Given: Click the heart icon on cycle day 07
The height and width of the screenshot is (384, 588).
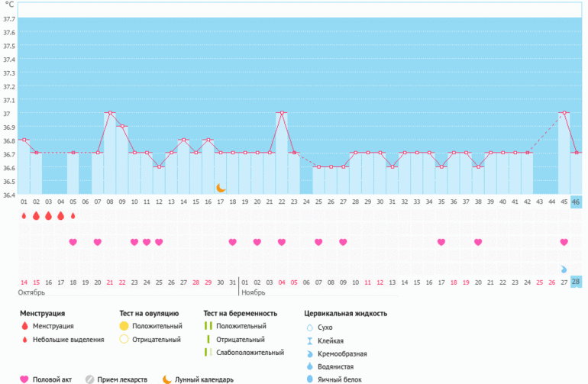Looking at the screenshot, I should (98, 242).
